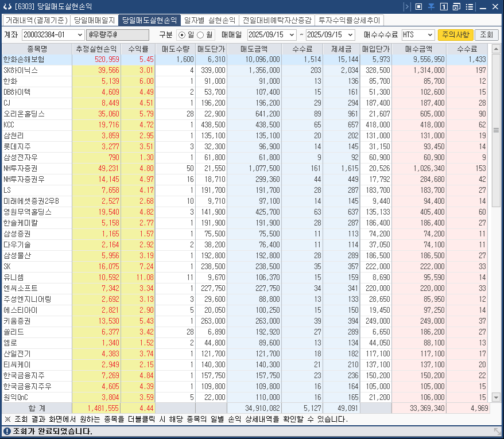Click the pin icon in the title bar

click(x=431, y=6)
